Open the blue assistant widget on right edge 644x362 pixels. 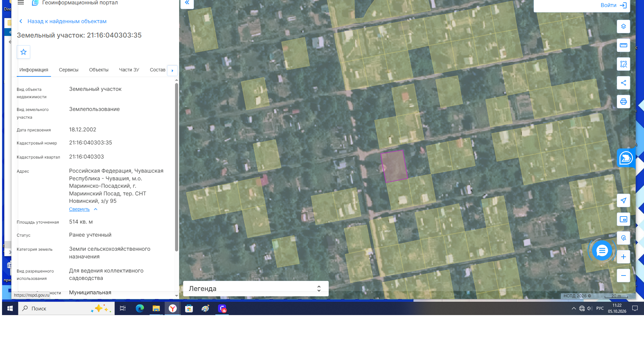tap(626, 158)
